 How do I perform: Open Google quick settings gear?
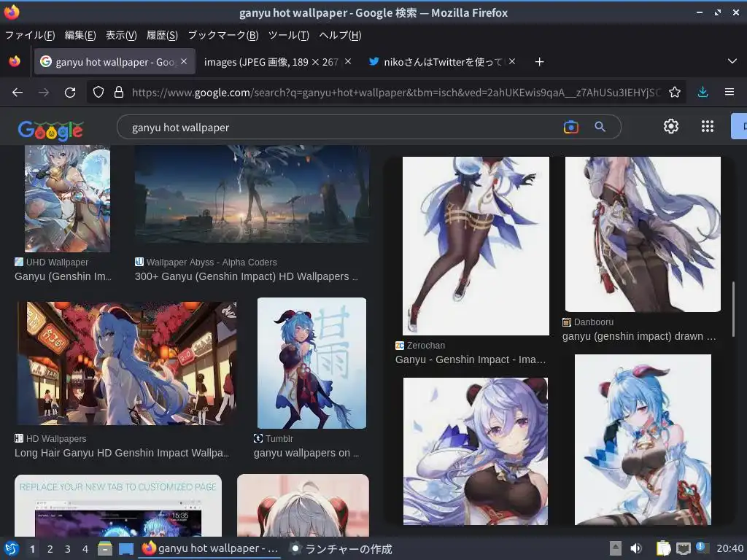671,126
